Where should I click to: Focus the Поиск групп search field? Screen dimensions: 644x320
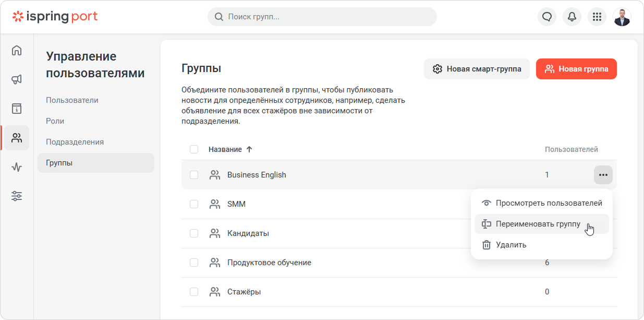(322, 17)
